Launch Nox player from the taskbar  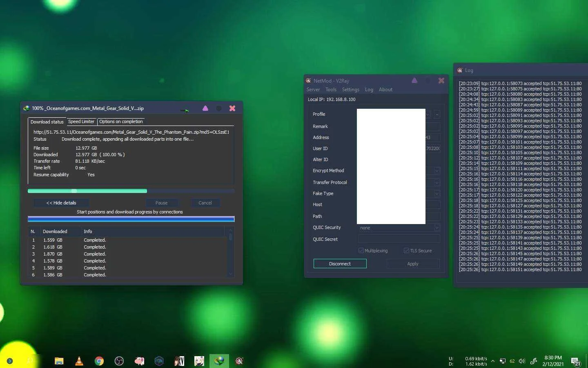(159, 361)
